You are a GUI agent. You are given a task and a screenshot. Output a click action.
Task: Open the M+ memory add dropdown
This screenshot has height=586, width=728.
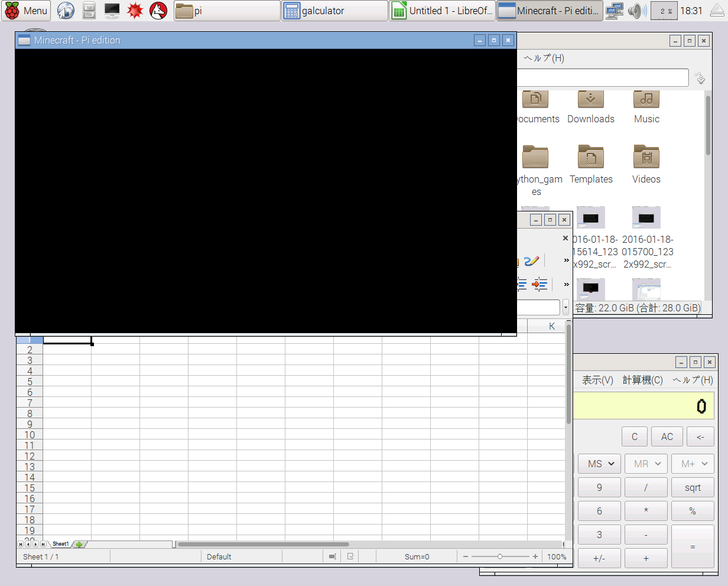click(x=693, y=464)
